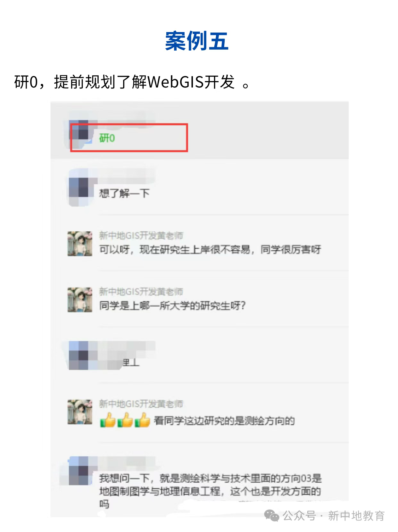Click the first thumbs-up emoji
The image size is (398, 532).
(108, 420)
